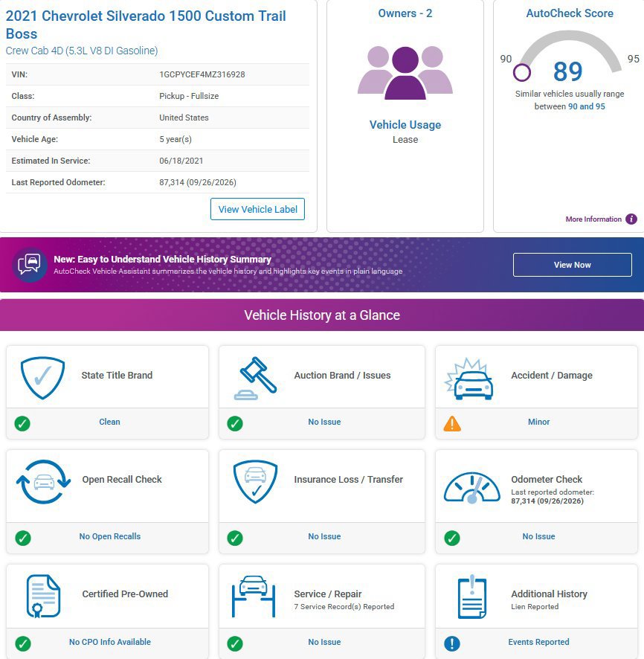
Task: Click the Odometer Check gauge icon
Action: 472,487
